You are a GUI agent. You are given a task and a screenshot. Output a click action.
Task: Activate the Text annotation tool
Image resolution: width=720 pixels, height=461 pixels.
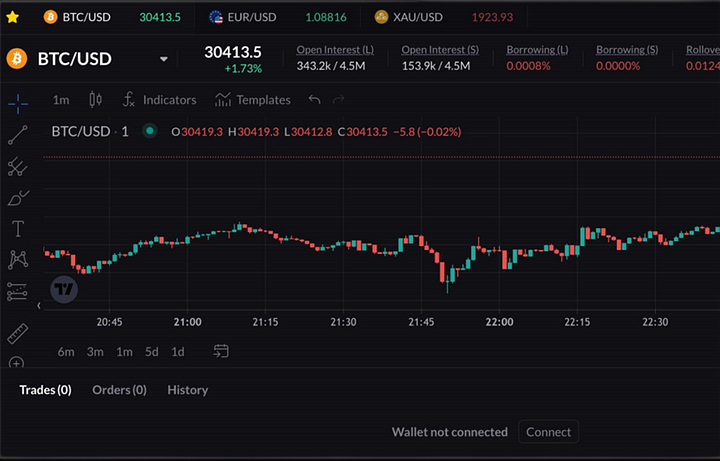click(x=18, y=229)
